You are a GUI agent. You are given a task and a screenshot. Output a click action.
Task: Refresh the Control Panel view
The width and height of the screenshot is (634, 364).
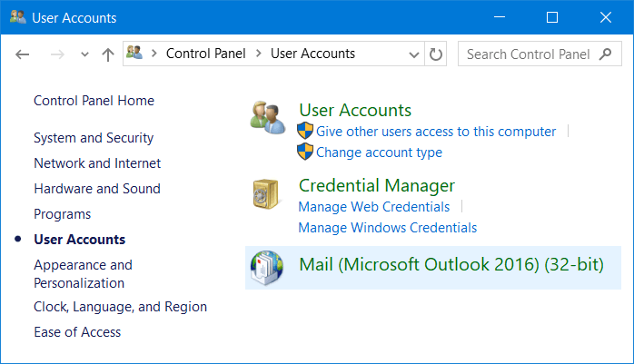click(x=435, y=54)
